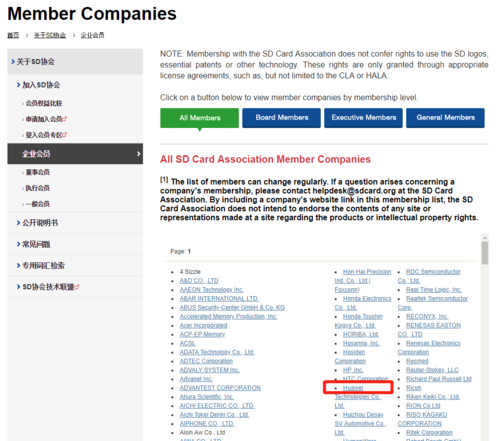
Task: Select 执行会员 in the sidebar
Action: click(38, 188)
